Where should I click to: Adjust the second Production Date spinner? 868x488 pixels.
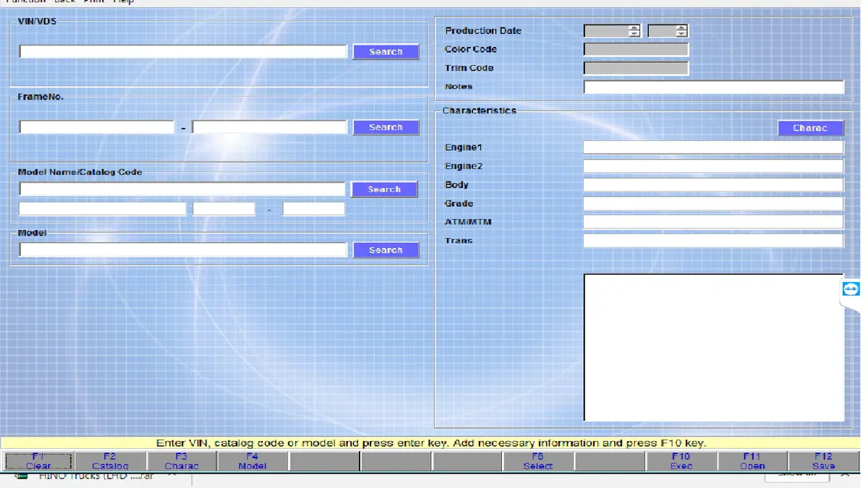click(x=681, y=31)
